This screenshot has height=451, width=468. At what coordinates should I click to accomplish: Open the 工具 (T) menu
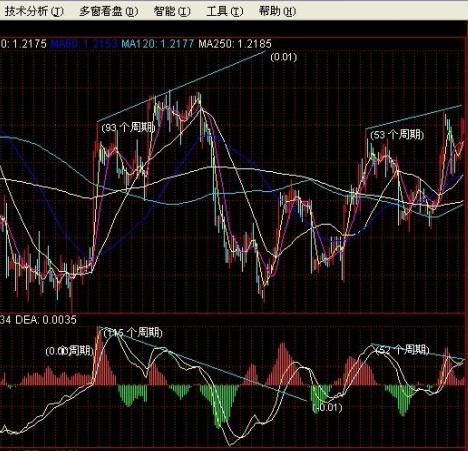(x=225, y=11)
